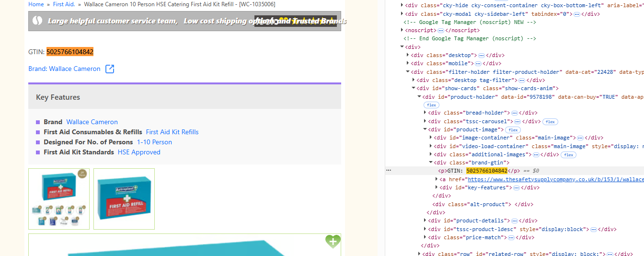Click the ellipsis badge in desktop tag-filter div
This screenshot has width=644, height=256.
coord(522,80)
